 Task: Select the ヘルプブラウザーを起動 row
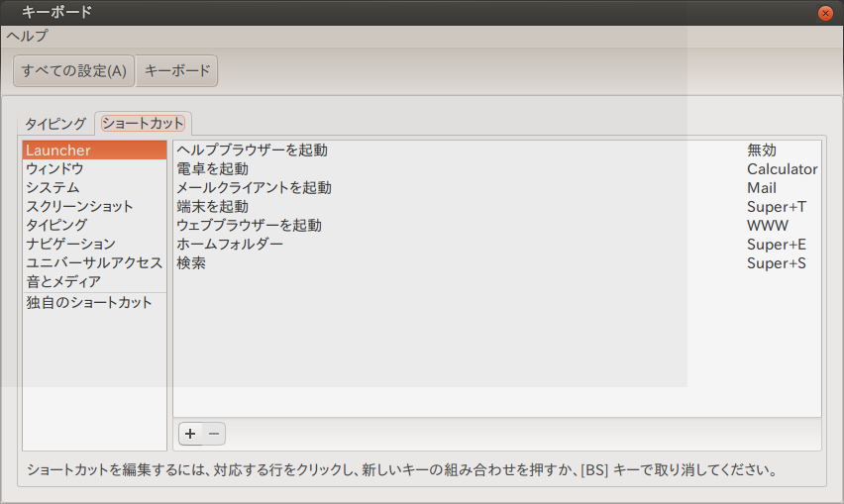(x=497, y=151)
